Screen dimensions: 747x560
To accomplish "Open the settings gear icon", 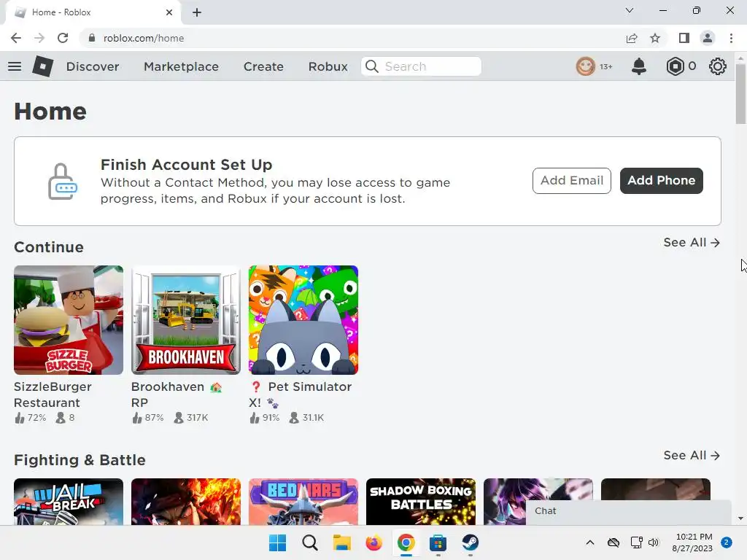I will [717, 66].
